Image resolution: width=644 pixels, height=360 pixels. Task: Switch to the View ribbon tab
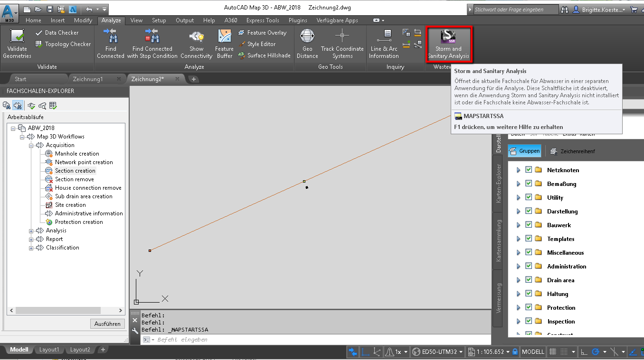[136, 20]
